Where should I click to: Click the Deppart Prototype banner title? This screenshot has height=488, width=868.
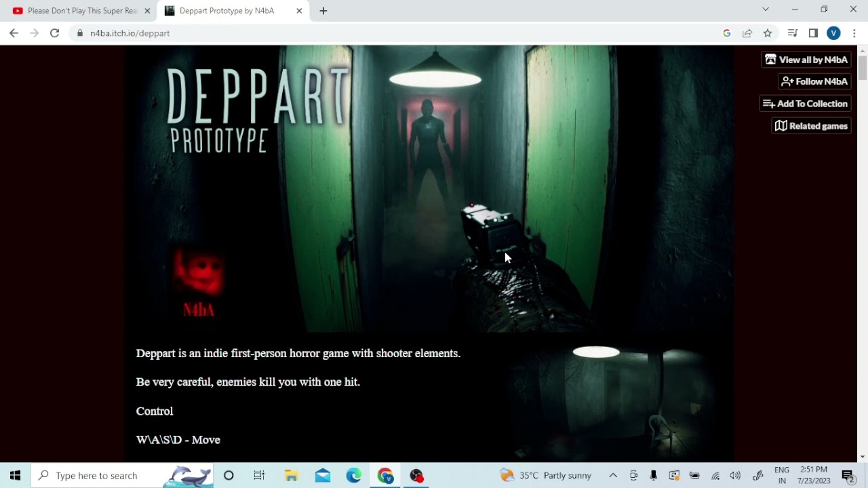pos(257,110)
